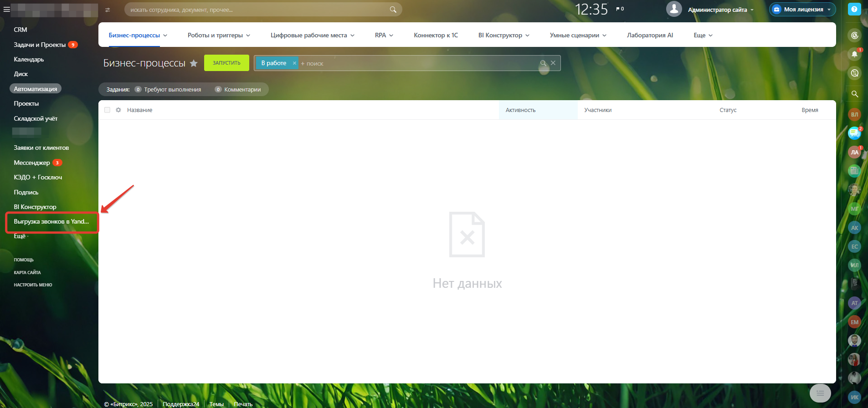The height and width of the screenshot is (408, 868).
Task: Click the green ЗАПУСТИТЬ button
Action: point(226,63)
